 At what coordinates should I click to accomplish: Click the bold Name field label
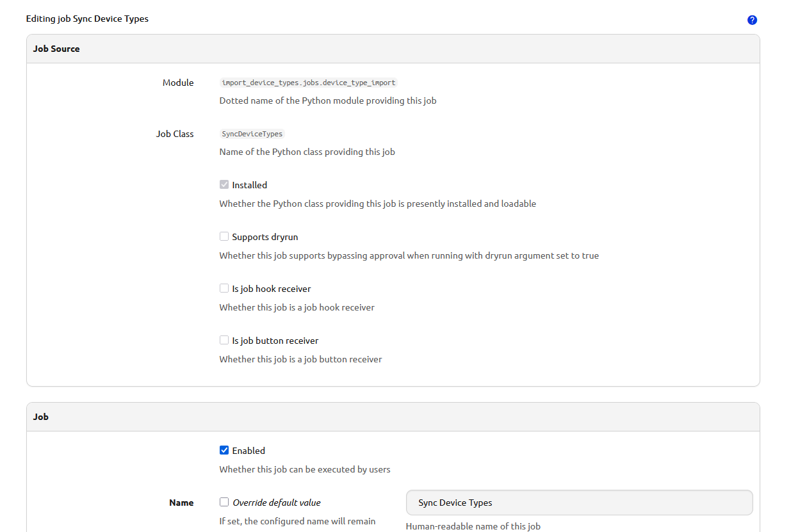click(181, 503)
